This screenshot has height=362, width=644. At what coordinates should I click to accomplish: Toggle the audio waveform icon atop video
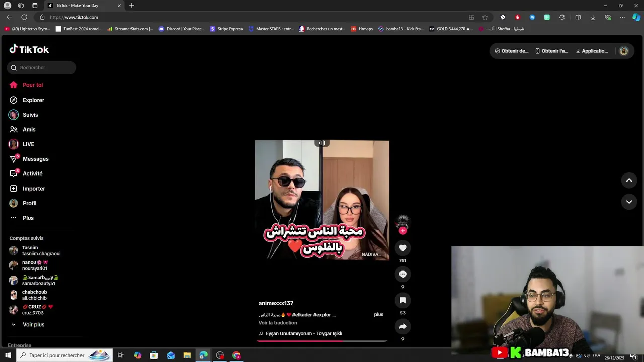click(322, 143)
